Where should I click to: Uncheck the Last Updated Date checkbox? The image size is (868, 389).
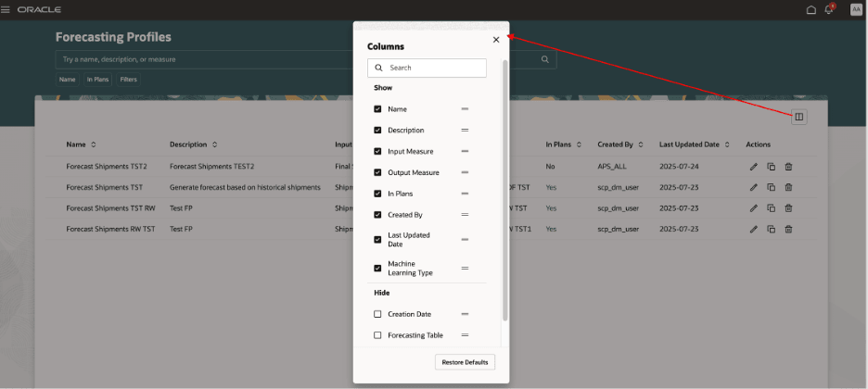coord(377,239)
